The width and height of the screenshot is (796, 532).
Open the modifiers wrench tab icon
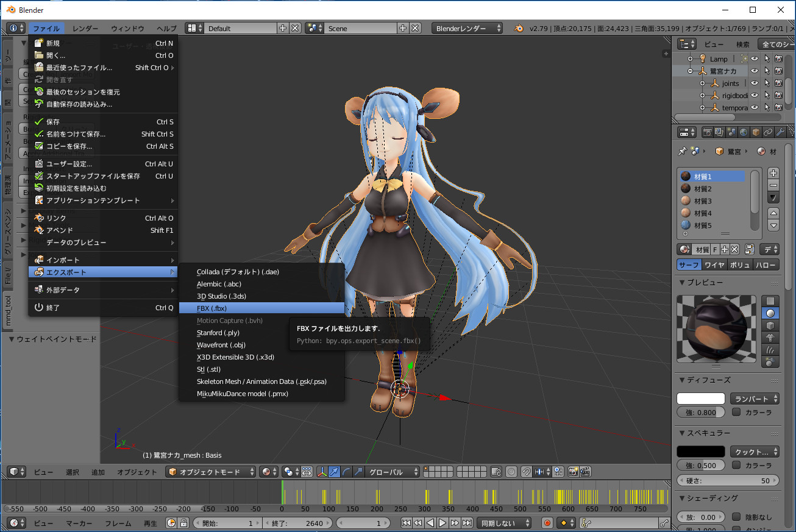(x=780, y=132)
